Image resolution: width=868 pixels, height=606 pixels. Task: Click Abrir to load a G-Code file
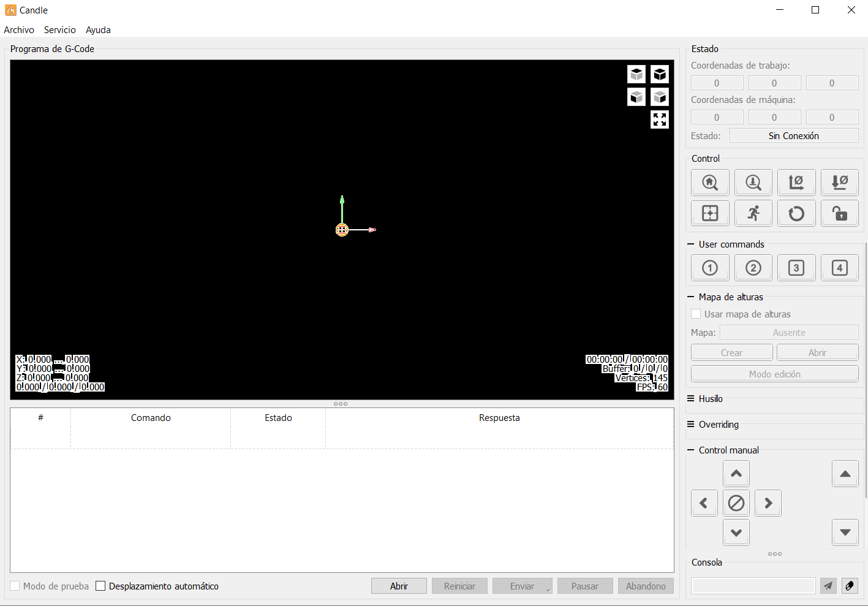coord(399,586)
